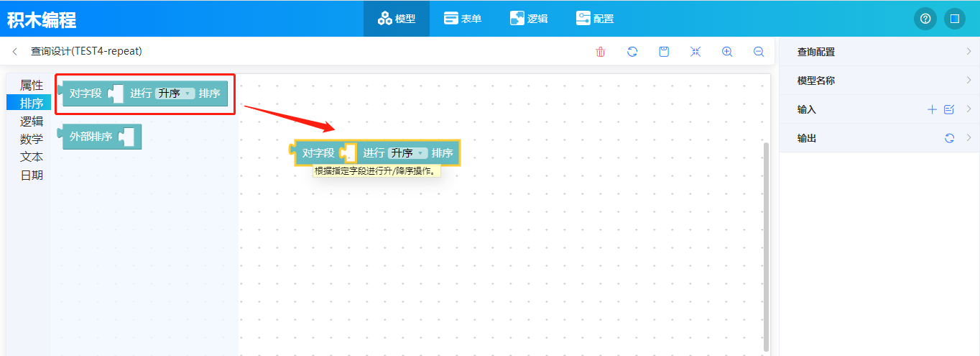Click the edit icon in 输入 row
The width and height of the screenshot is (980, 356).
[x=949, y=109]
